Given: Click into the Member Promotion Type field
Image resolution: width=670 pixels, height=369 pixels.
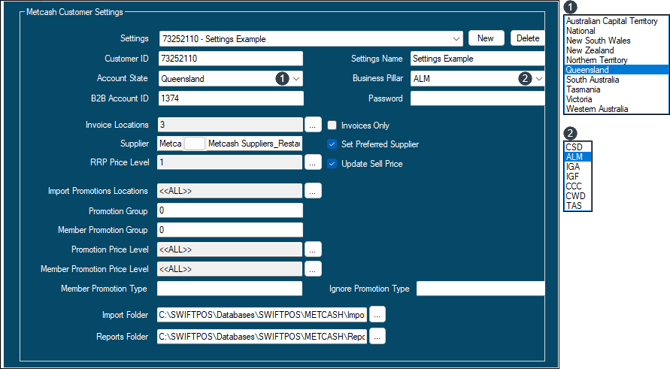Looking at the screenshot, I should tap(229, 288).
